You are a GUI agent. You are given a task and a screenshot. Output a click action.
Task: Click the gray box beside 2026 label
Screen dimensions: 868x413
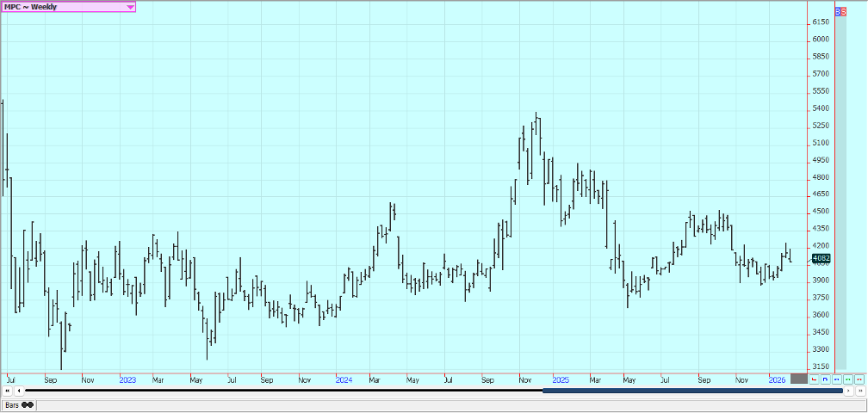click(799, 379)
